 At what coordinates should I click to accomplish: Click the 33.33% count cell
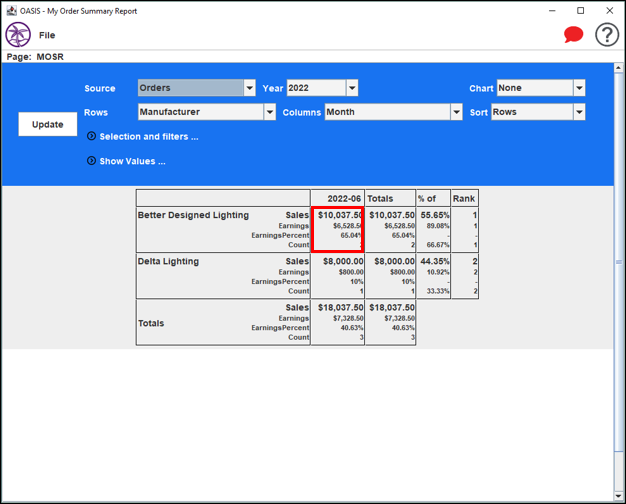pyautogui.click(x=438, y=291)
